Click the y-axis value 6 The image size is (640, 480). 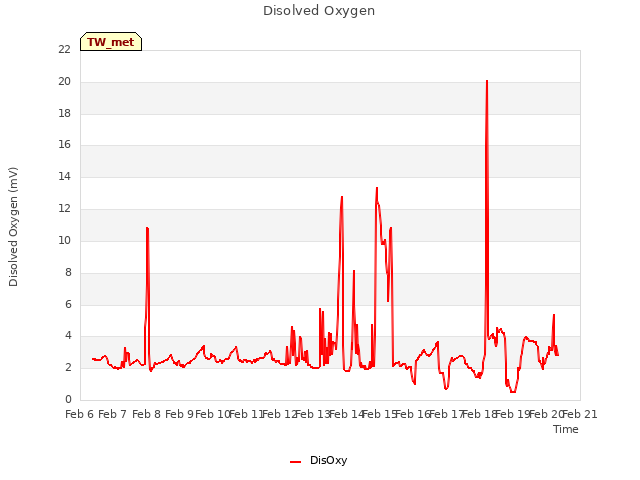[68, 304]
